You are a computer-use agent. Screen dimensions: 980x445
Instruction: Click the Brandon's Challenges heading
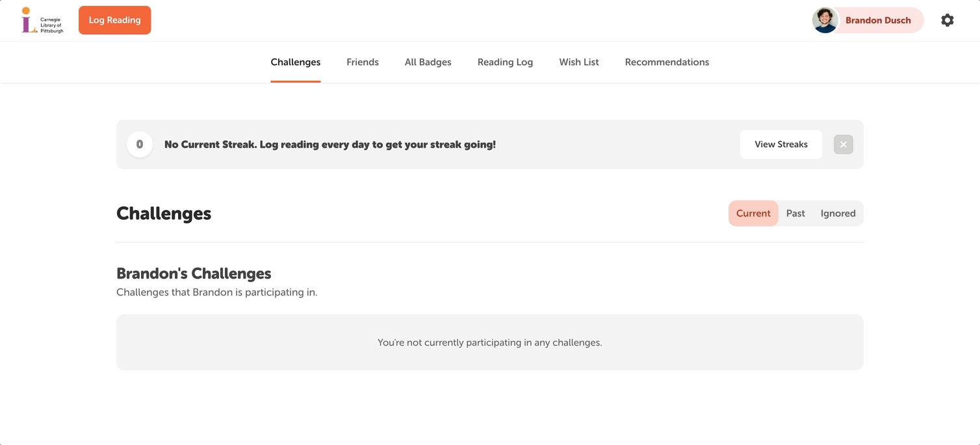click(x=193, y=273)
